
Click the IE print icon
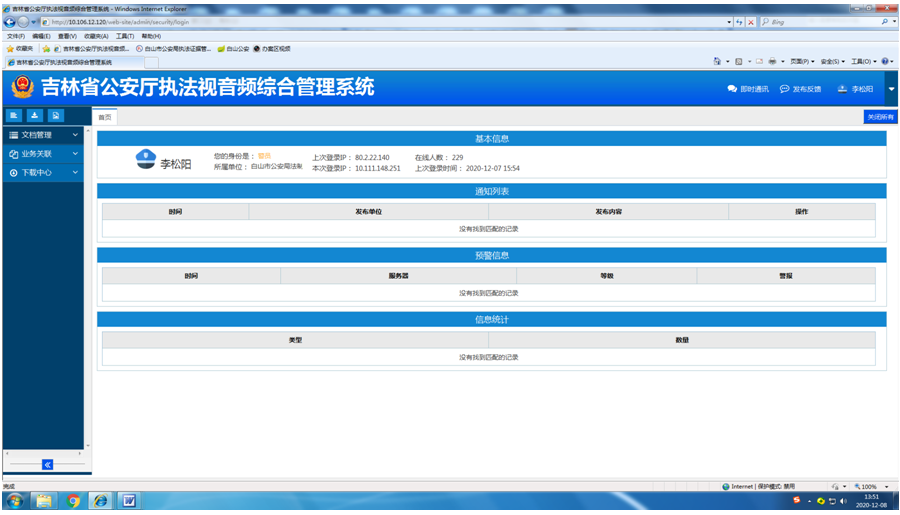(x=772, y=61)
